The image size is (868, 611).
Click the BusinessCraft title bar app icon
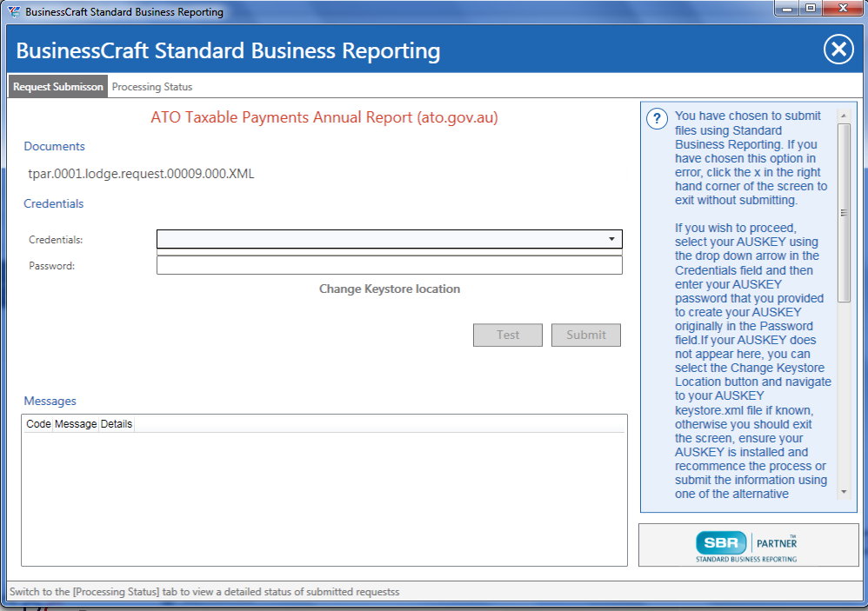click(14, 11)
